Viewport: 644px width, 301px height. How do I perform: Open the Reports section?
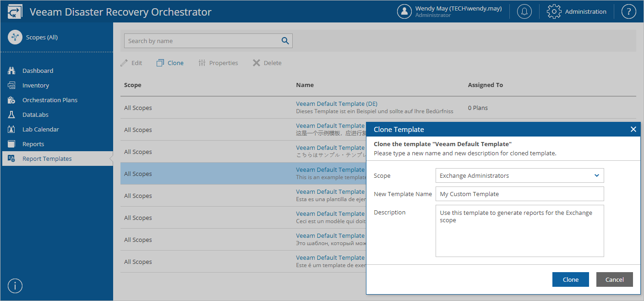(x=33, y=144)
